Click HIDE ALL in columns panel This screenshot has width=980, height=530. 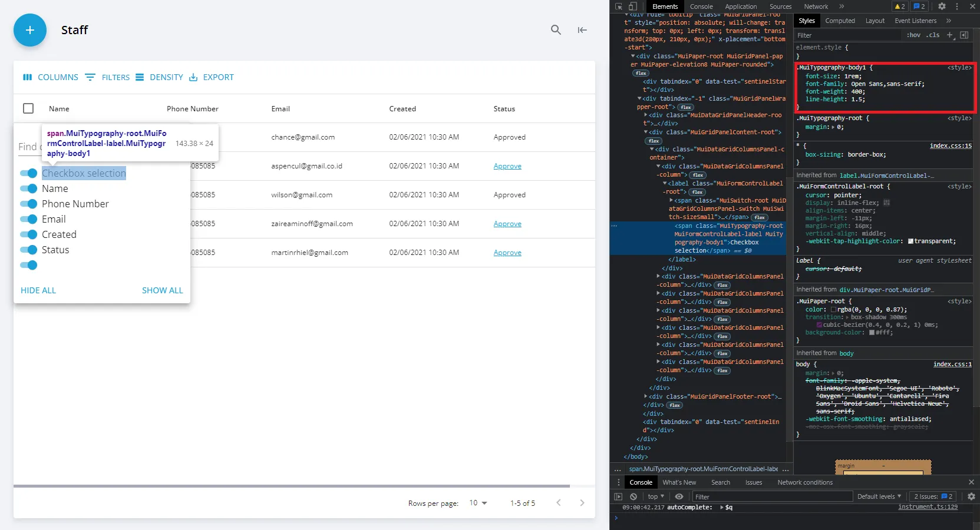click(38, 290)
